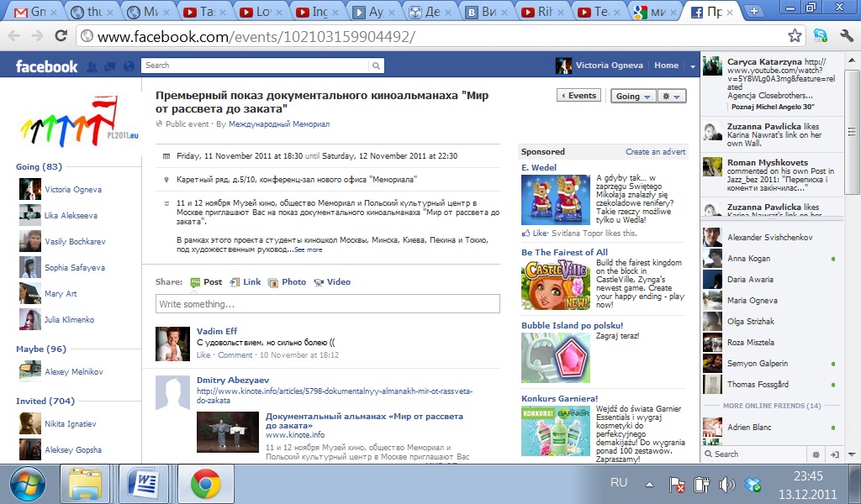Click the Events button
The width and height of the screenshot is (861, 504).
point(578,96)
